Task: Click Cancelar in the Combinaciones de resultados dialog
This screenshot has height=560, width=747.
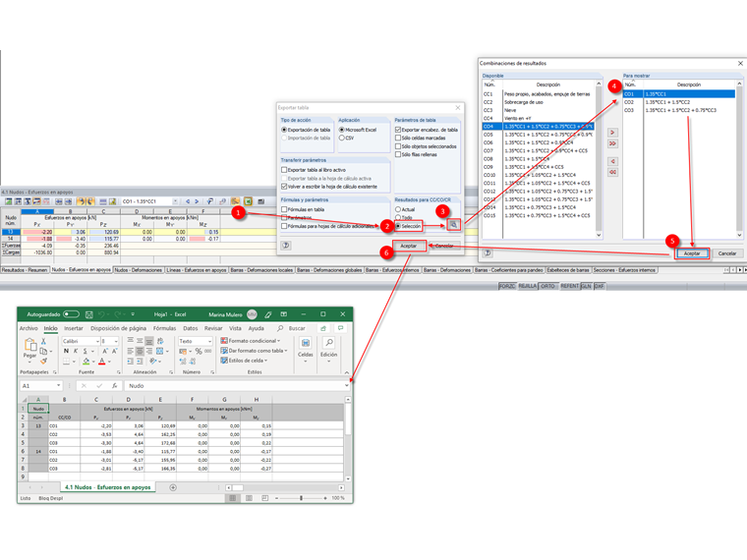Action: [x=727, y=253]
